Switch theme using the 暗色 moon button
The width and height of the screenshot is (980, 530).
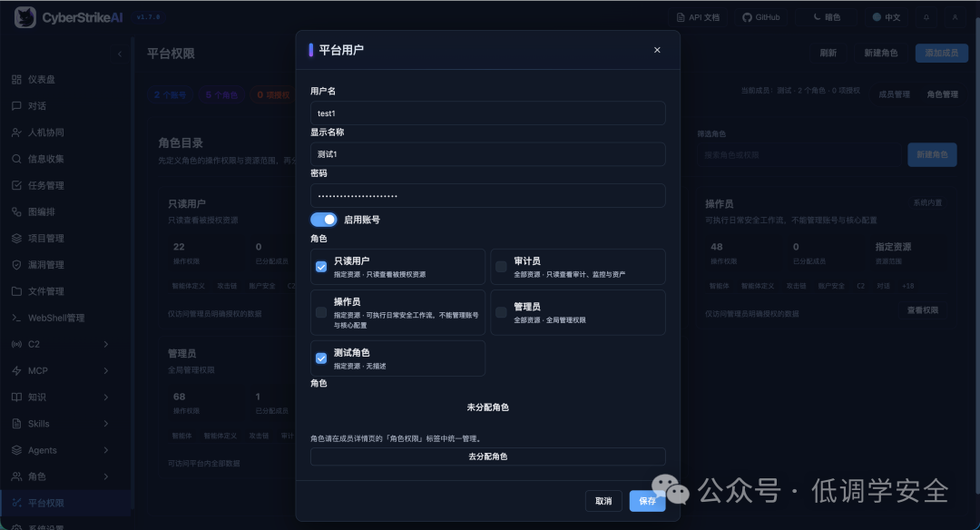(827, 17)
